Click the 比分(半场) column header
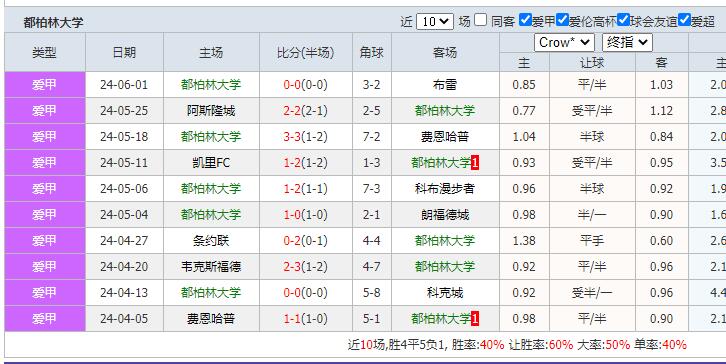This screenshot has width=726, height=364. coord(306,52)
